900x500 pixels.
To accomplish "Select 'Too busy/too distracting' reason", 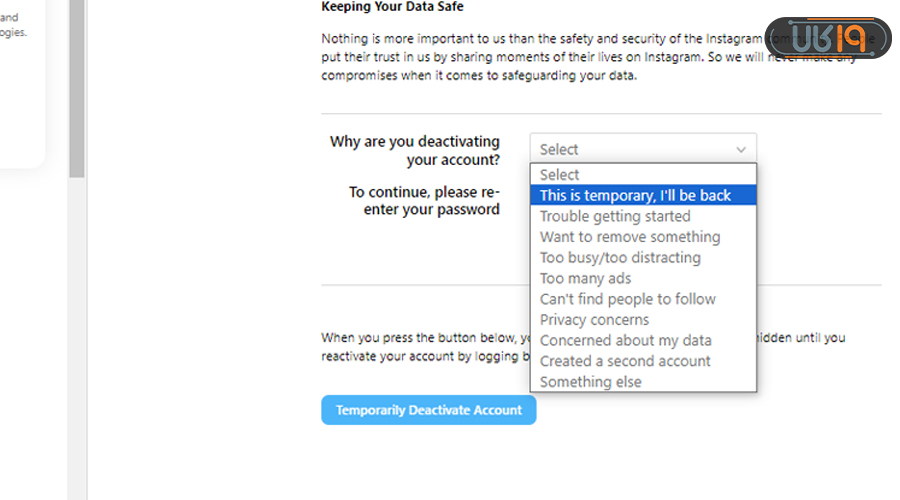I will pos(620,258).
